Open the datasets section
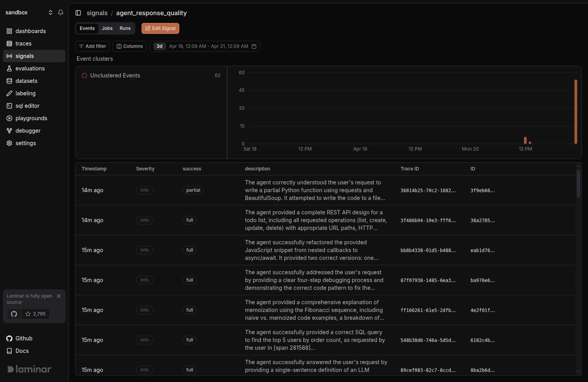The width and height of the screenshot is (588, 382). pyautogui.click(x=26, y=81)
